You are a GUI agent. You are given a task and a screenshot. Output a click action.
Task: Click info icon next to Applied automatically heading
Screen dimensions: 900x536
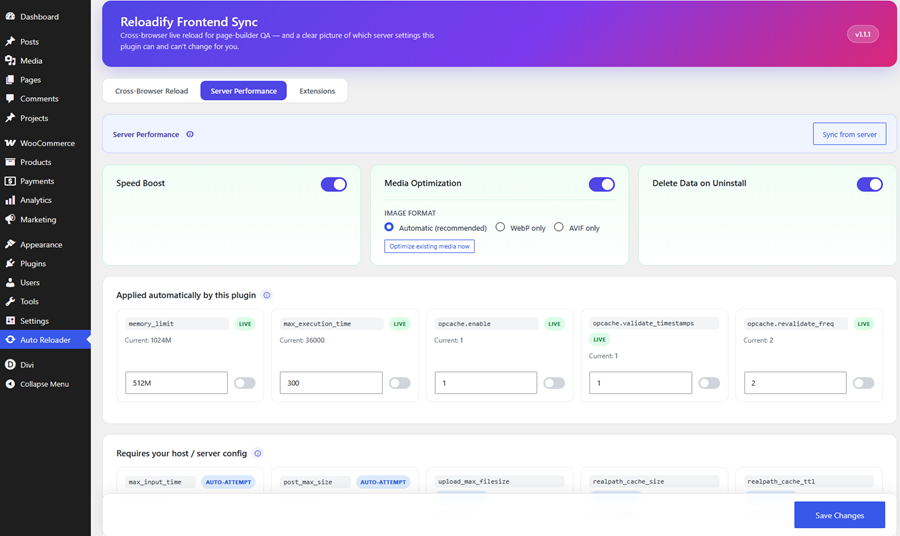[266, 295]
